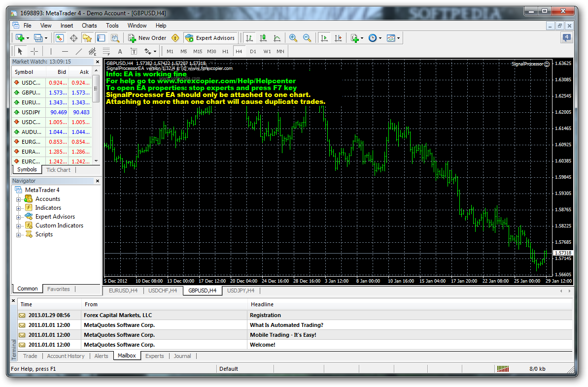Switch to EURUSD,H4 chart tab
588x387 pixels.
pos(123,290)
